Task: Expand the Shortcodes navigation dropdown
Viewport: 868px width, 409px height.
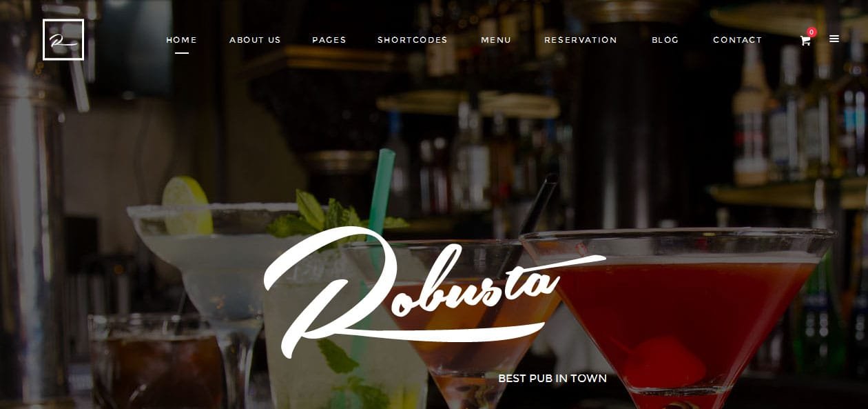Action: [x=413, y=40]
